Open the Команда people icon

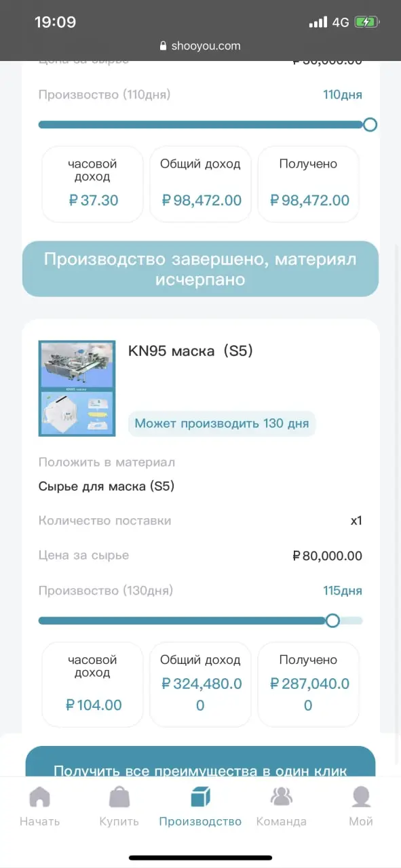[x=281, y=797]
